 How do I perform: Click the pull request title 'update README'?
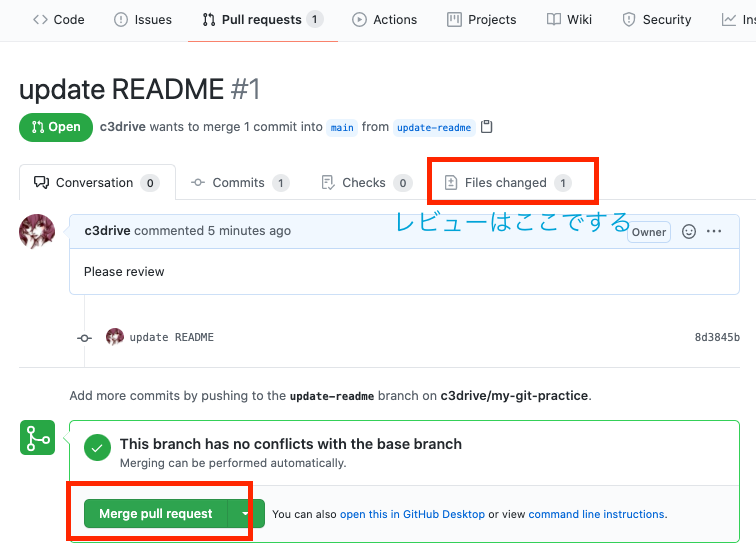122,89
